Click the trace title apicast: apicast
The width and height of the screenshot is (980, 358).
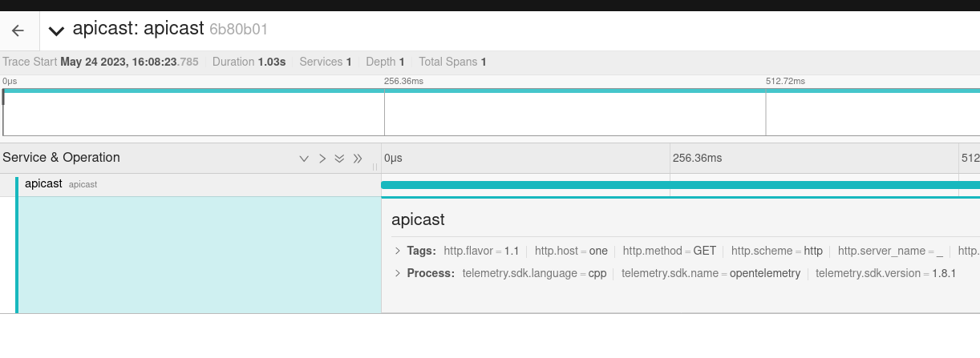click(138, 30)
